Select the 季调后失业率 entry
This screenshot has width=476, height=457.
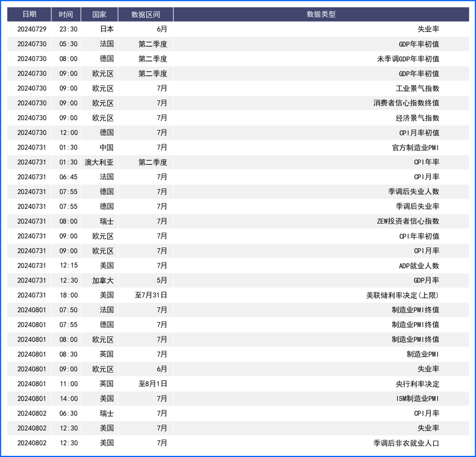click(x=417, y=206)
